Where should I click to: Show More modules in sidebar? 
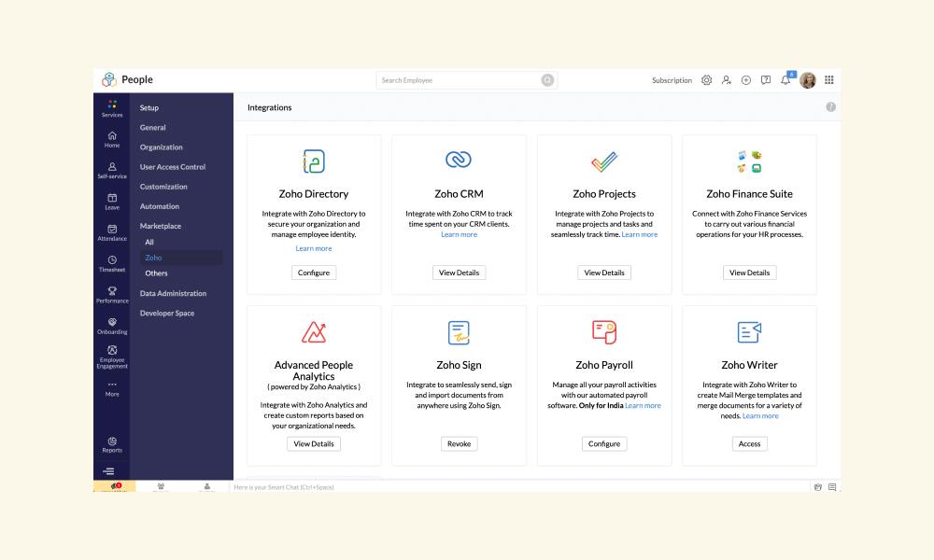coord(112,389)
